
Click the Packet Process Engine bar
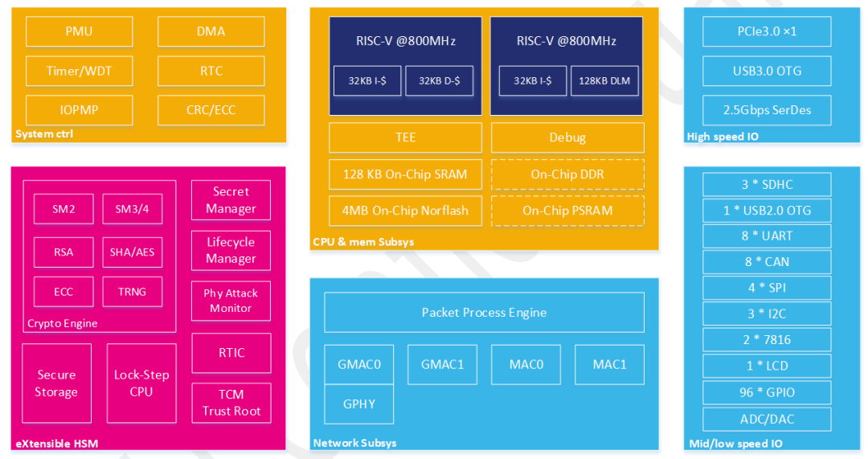pos(485,312)
